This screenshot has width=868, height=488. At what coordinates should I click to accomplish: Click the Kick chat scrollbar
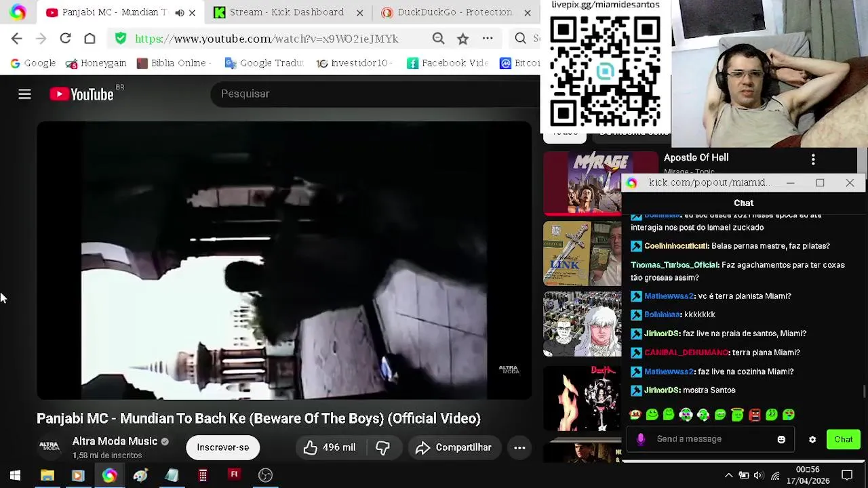(x=864, y=390)
